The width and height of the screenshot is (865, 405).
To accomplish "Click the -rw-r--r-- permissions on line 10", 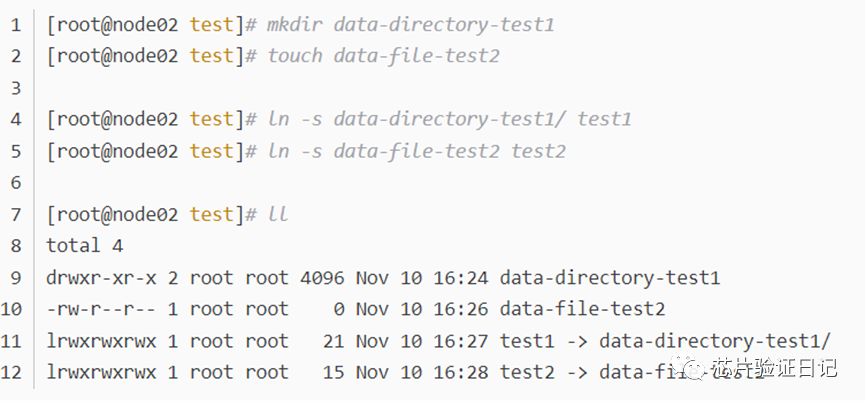I will click(x=102, y=309).
